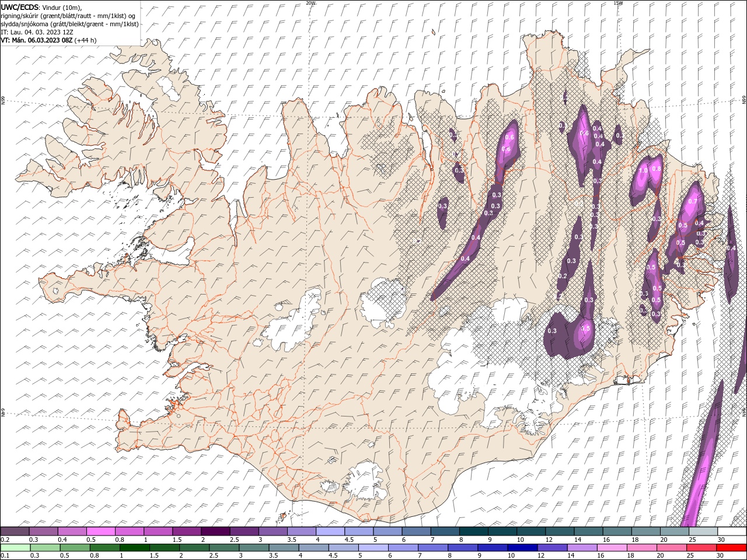Click the '0.7' snowfall value on the map
Image resolution: width=747 pixels, height=560 pixels.
[693, 201]
